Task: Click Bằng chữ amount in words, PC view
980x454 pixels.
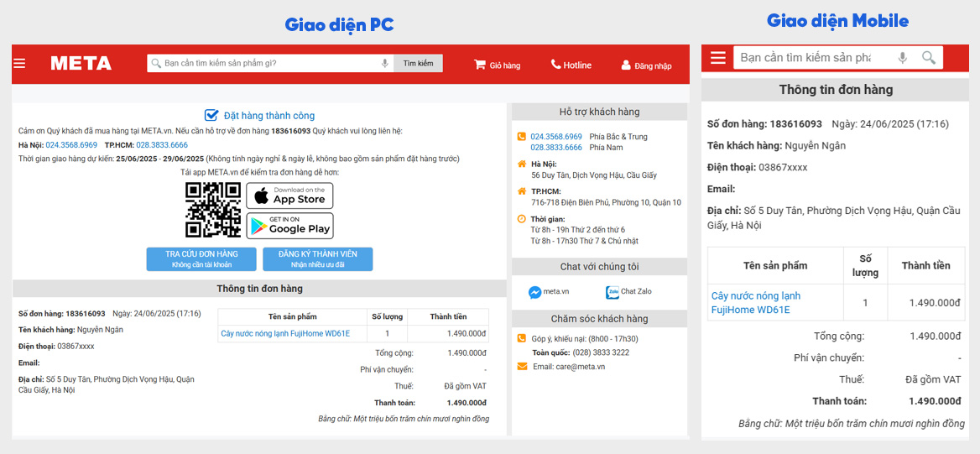Action: click(x=403, y=419)
